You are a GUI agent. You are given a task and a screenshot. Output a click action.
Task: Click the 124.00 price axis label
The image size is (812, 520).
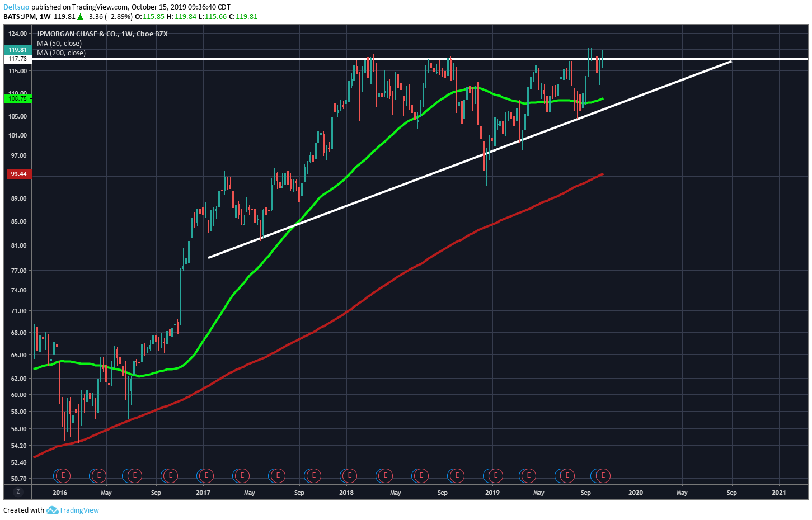click(18, 34)
